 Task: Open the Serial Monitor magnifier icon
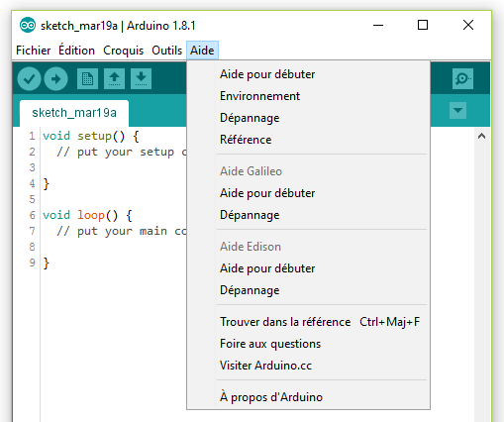[x=462, y=79]
